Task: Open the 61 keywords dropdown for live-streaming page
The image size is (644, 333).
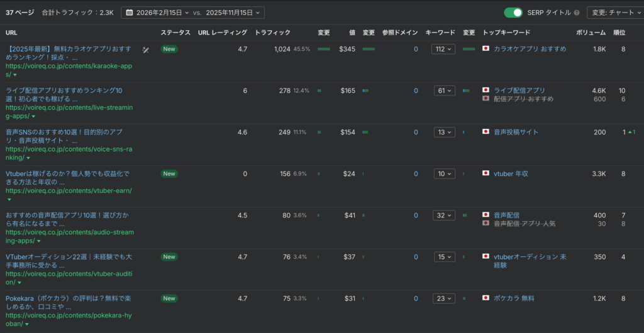Action: pos(443,90)
